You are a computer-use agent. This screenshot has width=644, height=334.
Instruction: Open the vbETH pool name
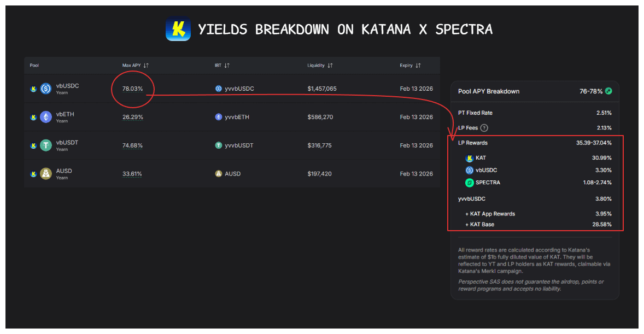click(65, 114)
